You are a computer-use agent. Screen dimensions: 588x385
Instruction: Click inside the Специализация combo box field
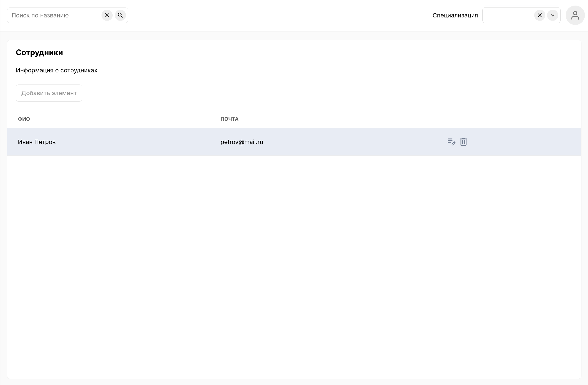[x=508, y=15]
